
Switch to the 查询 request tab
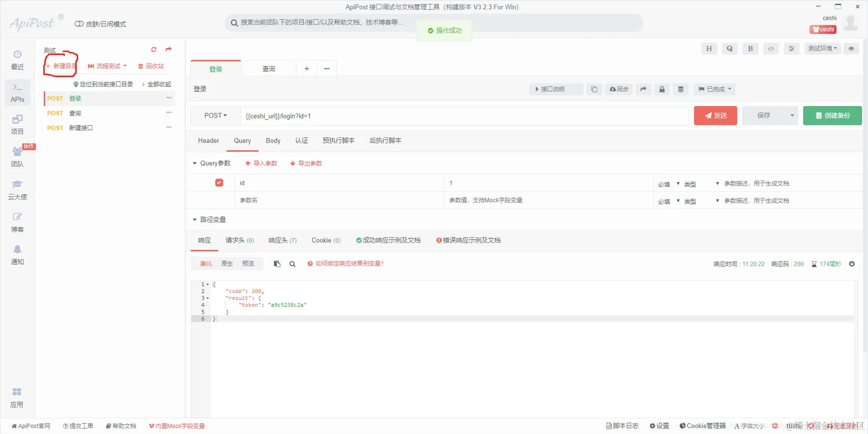(x=269, y=69)
